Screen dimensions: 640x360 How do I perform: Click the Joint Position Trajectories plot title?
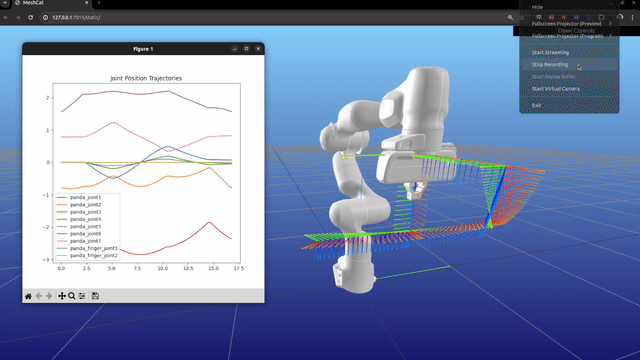(x=146, y=78)
